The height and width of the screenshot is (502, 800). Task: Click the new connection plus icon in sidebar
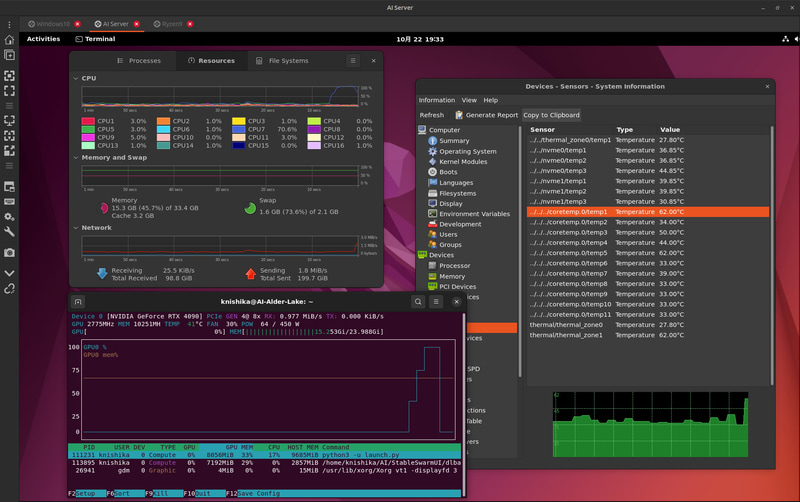9,55
